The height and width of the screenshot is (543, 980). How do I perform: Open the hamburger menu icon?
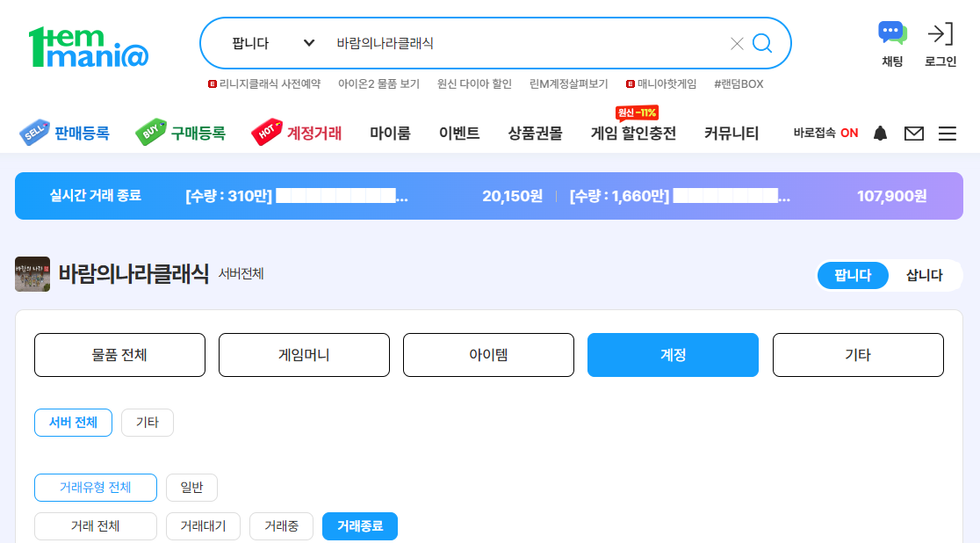[x=947, y=134]
